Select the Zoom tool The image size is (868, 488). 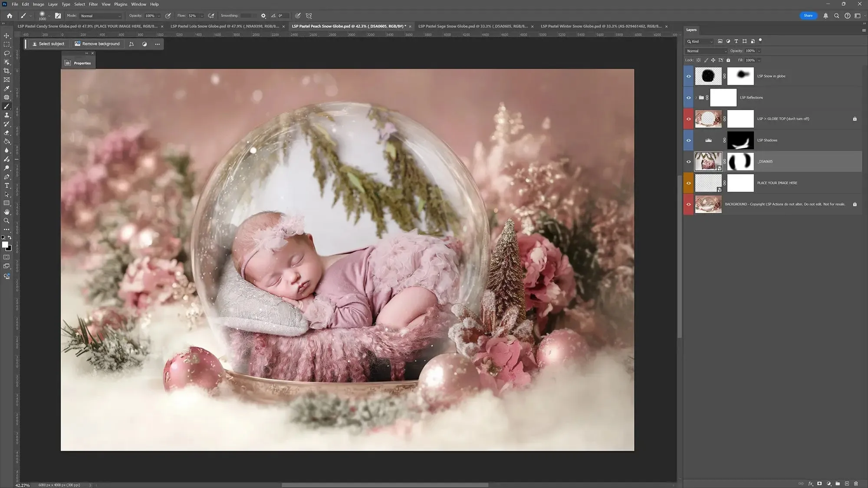pyautogui.click(x=7, y=221)
